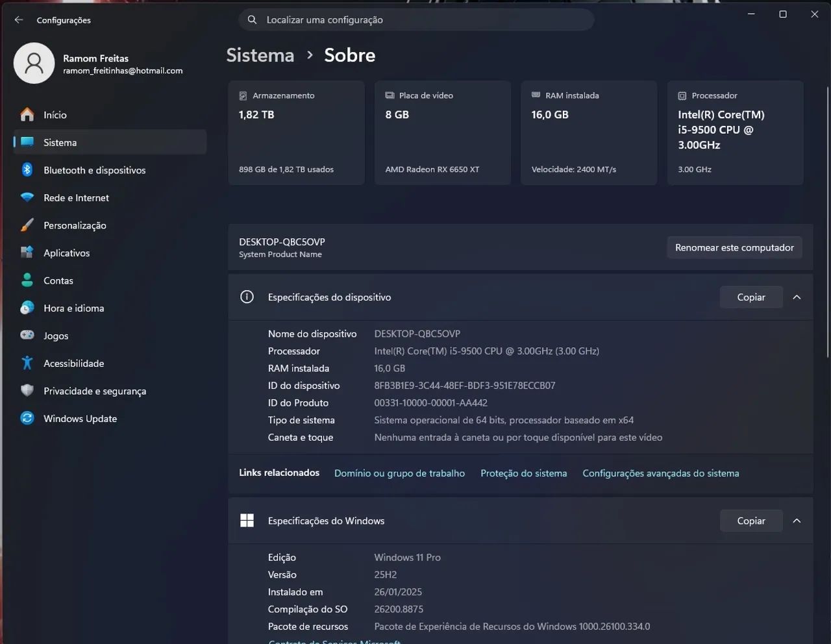Open the Início settings page
Image resolution: width=831 pixels, height=644 pixels.
pos(110,115)
